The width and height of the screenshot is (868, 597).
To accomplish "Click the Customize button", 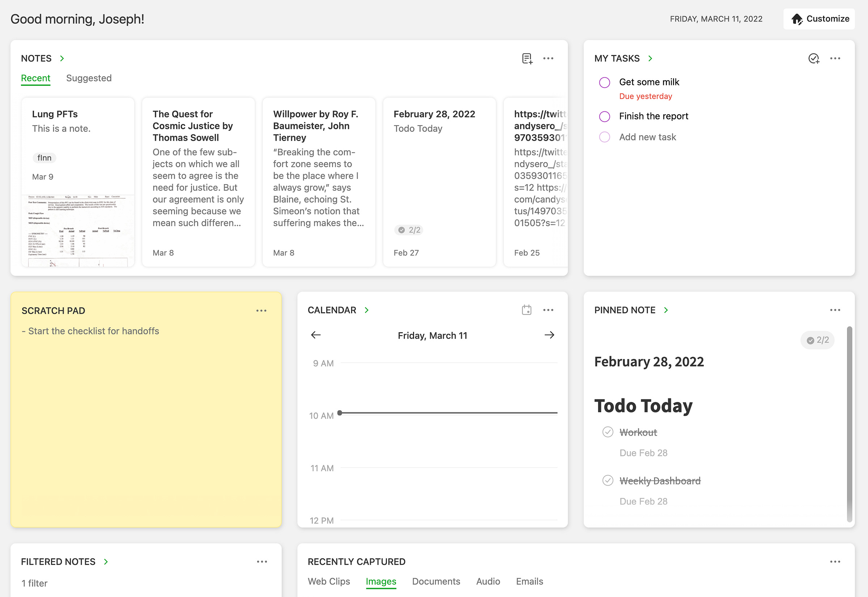I will pos(819,19).
